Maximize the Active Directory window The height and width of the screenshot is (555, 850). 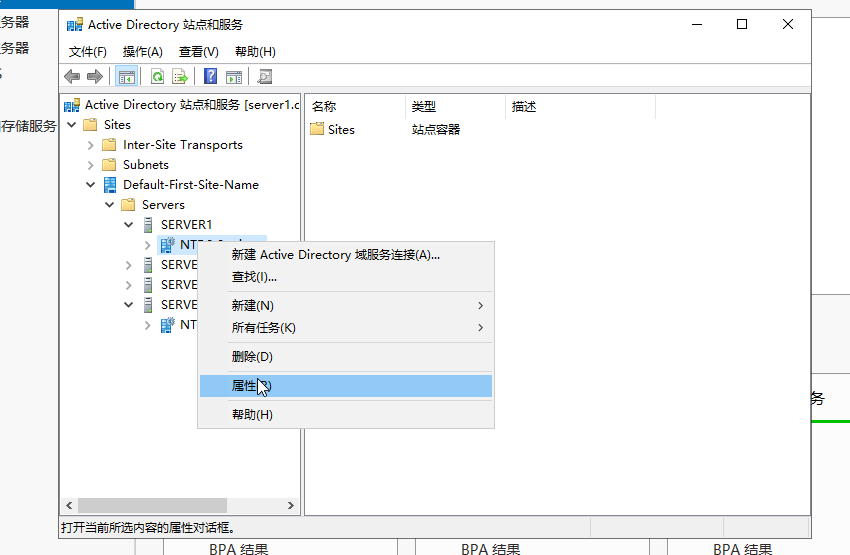pos(742,24)
